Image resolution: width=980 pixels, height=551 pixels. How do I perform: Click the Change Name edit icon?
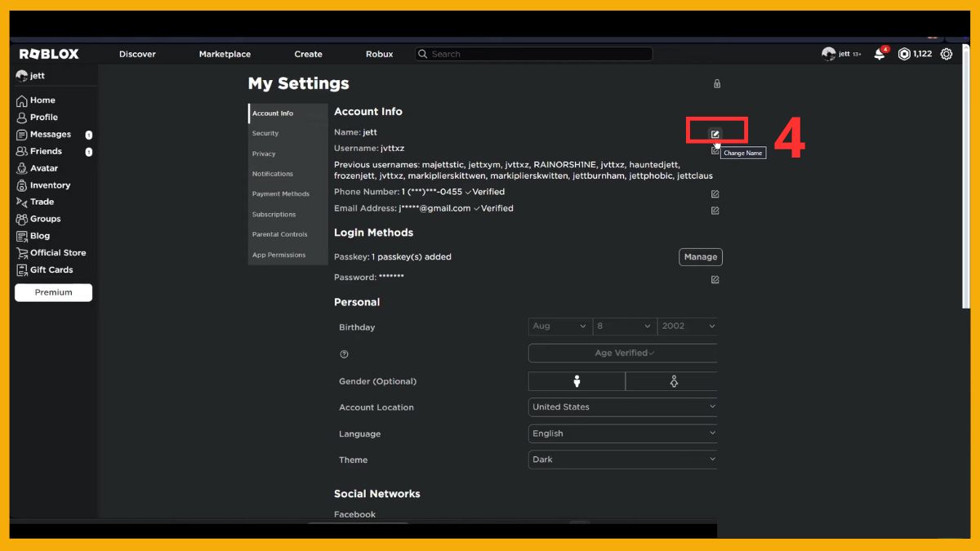715,134
